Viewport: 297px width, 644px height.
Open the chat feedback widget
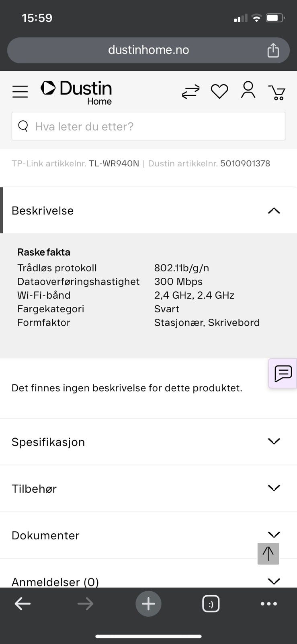point(283,373)
